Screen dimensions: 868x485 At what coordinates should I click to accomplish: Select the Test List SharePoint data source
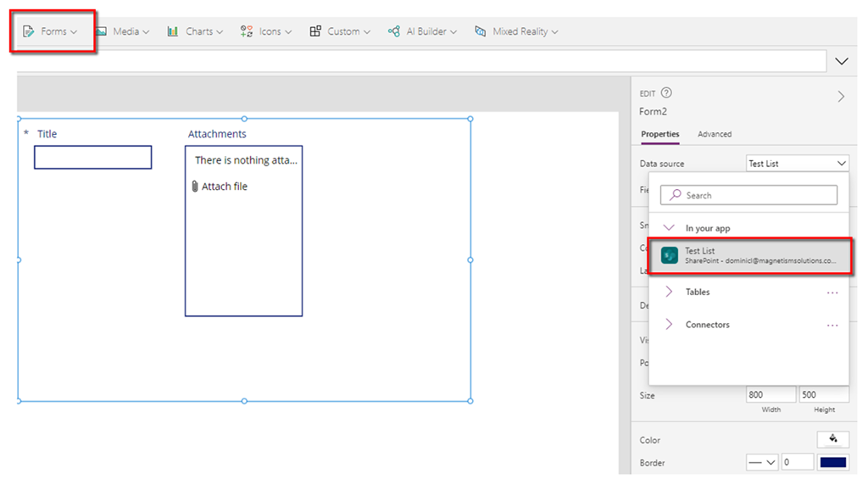coord(750,255)
